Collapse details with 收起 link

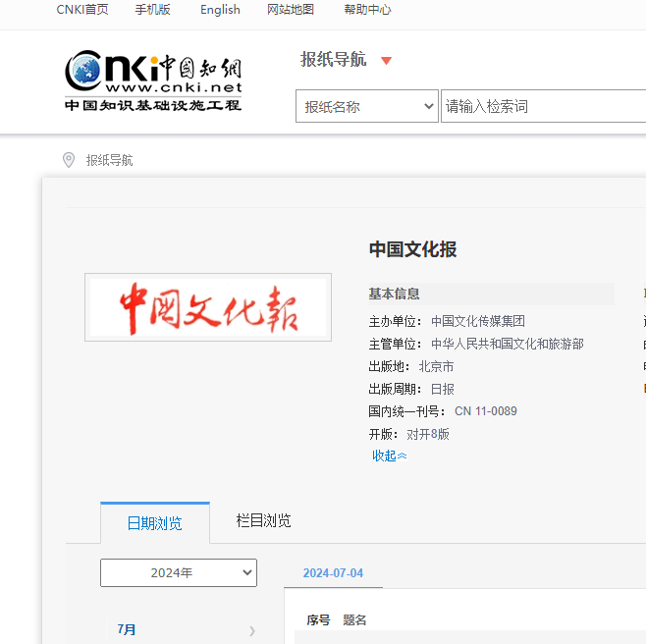(x=390, y=456)
